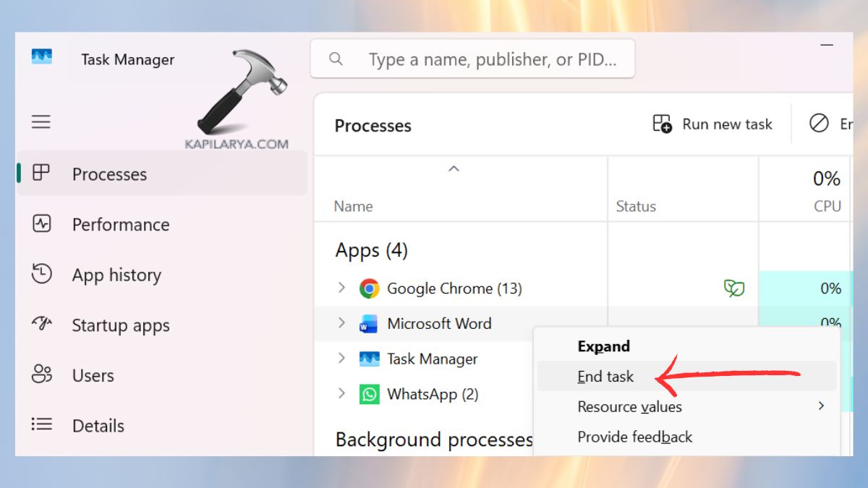The image size is (868, 488).
Task: Select the App history sidebar icon
Action: [x=41, y=275]
